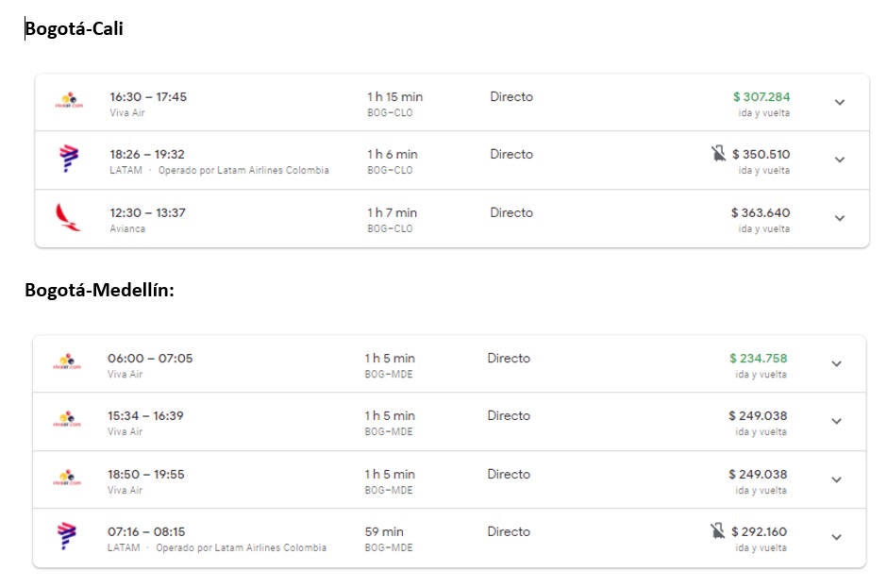The height and width of the screenshot is (588, 887).
Task: Click Viva Air logo on 16:30 Cali flight
Action: [x=69, y=99]
